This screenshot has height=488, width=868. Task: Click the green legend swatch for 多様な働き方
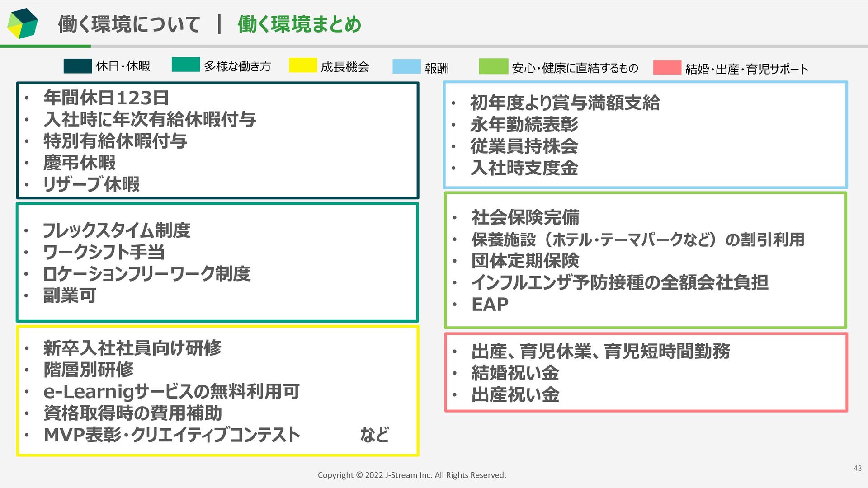pos(186,65)
